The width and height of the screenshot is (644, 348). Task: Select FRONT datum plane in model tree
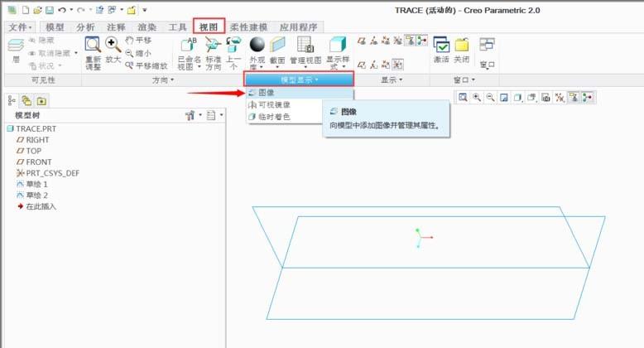(38, 162)
